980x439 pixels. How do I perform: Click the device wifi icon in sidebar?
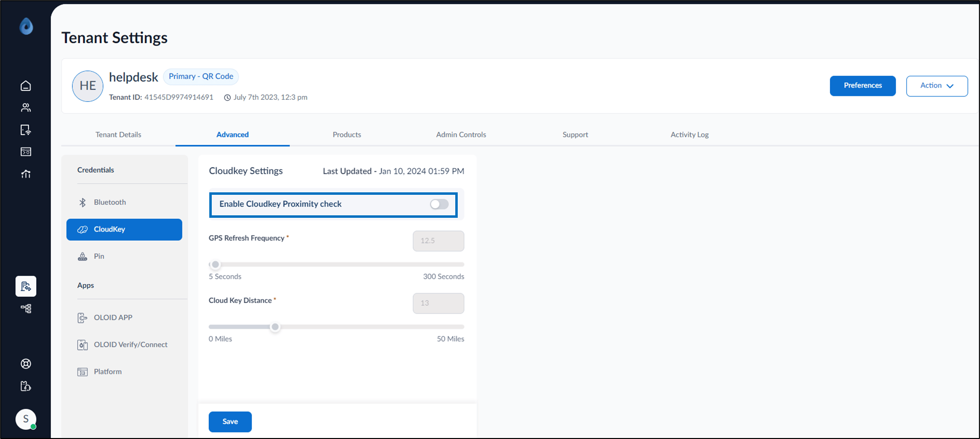tap(26, 130)
